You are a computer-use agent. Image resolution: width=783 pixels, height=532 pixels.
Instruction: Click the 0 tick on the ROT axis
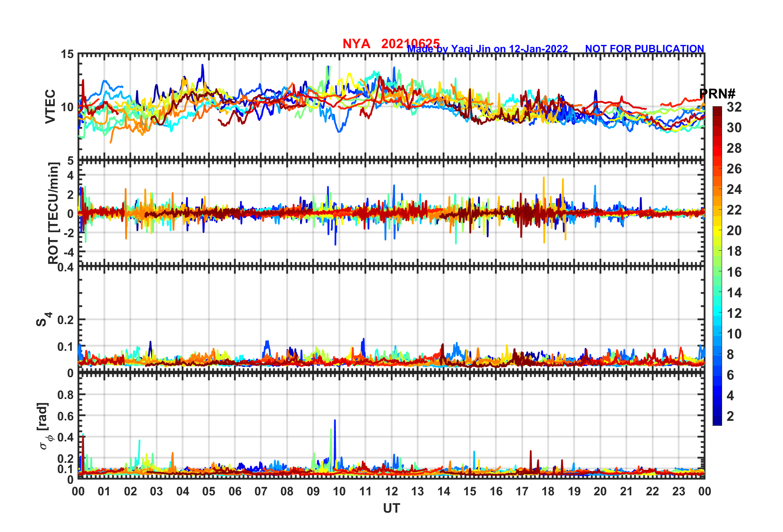(70, 214)
